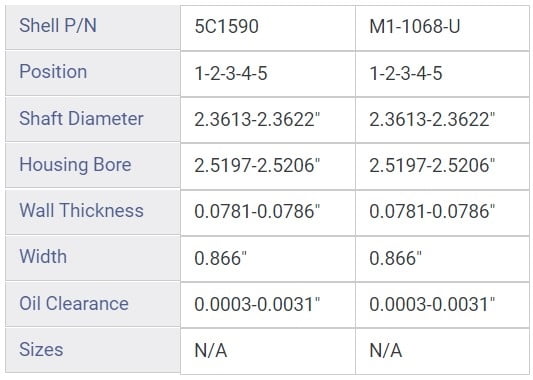This screenshot has width=533, height=380.
Task: Click the Sizes row label
Action: click(41, 349)
